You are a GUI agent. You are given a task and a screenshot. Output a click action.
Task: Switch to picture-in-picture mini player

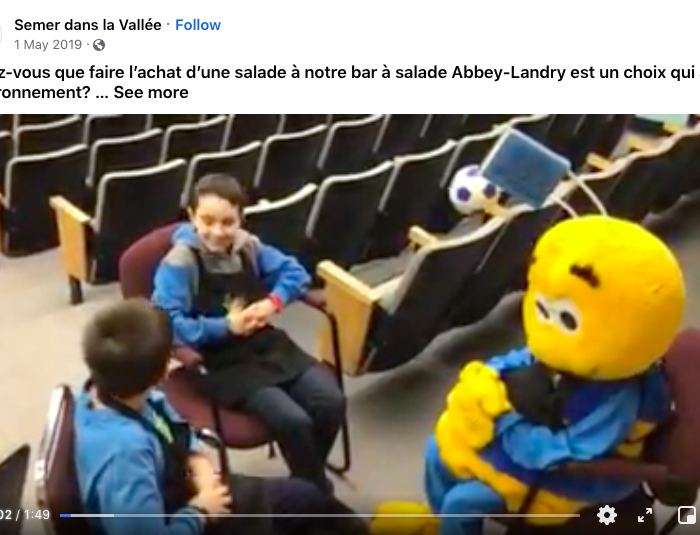(687, 515)
